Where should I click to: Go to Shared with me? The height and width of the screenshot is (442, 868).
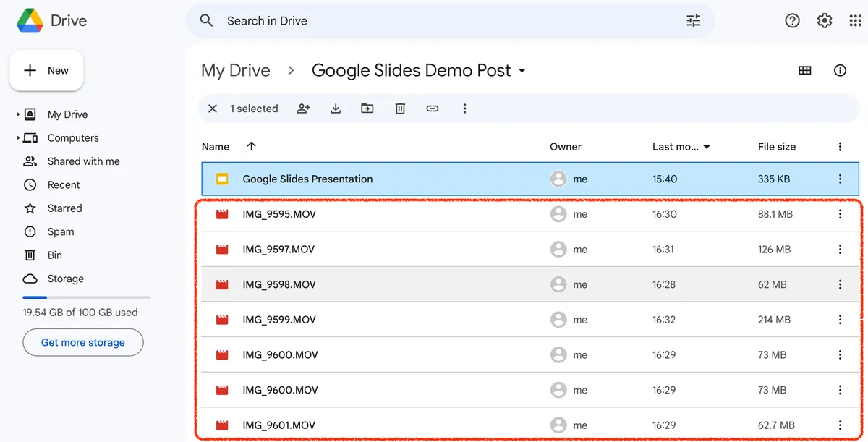click(x=83, y=161)
